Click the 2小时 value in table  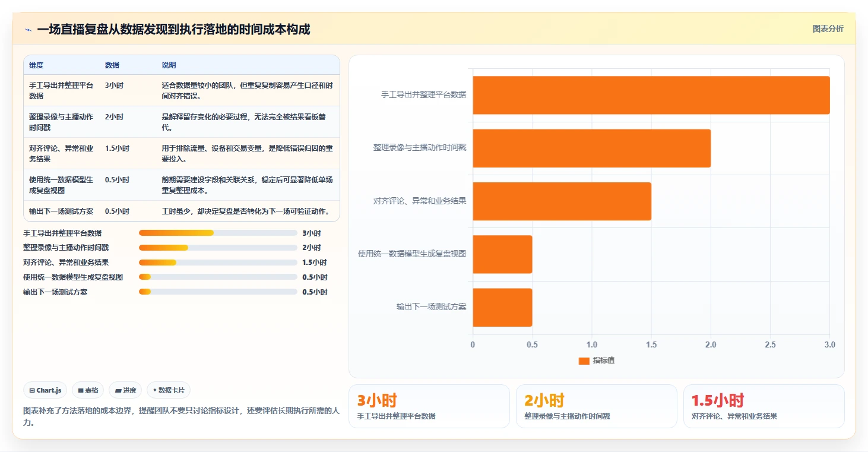(x=114, y=117)
